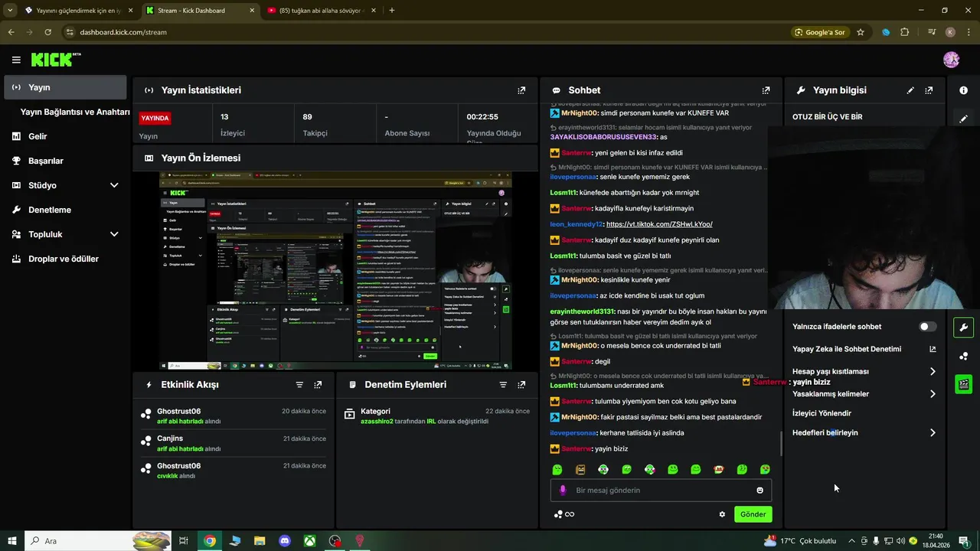Click the KICK logo
Viewport: 980px width, 551px height.
55,60
